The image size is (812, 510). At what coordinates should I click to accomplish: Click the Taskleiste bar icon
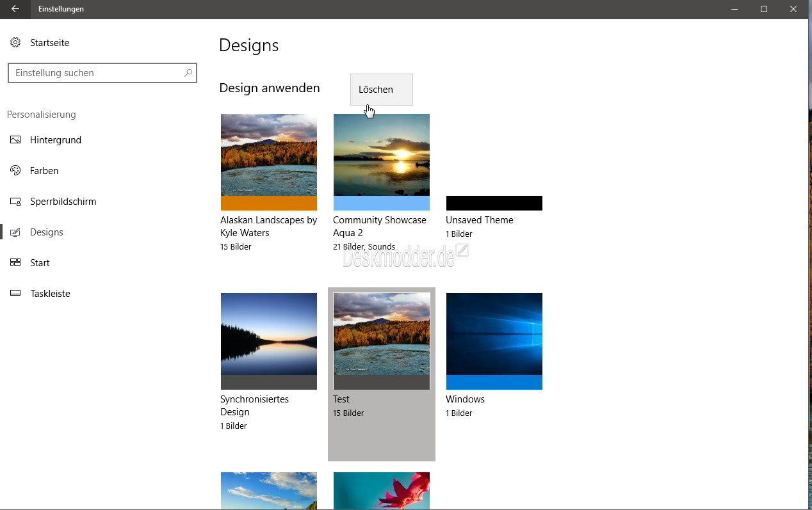pyautogui.click(x=15, y=294)
